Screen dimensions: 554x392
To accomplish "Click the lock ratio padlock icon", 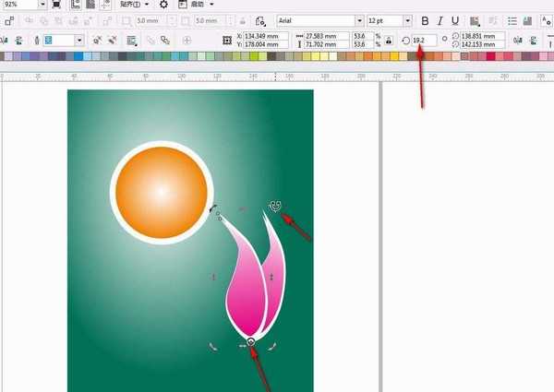I will (389, 41).
